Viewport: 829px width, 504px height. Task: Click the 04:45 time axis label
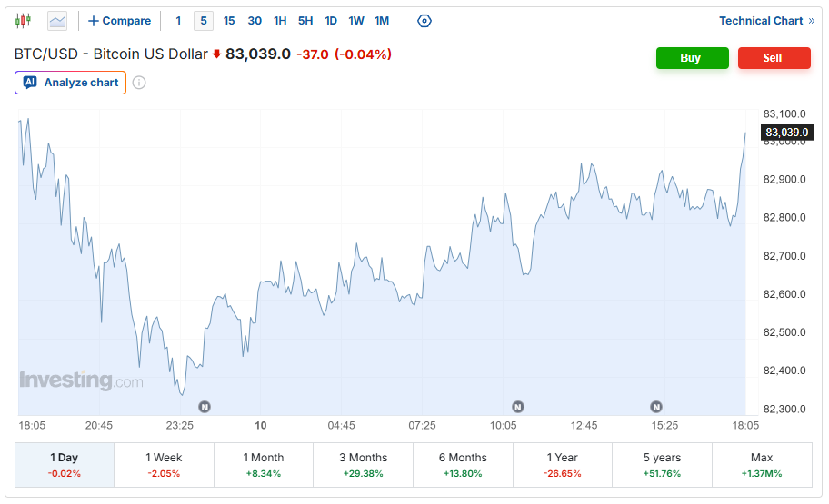[341, 425]
